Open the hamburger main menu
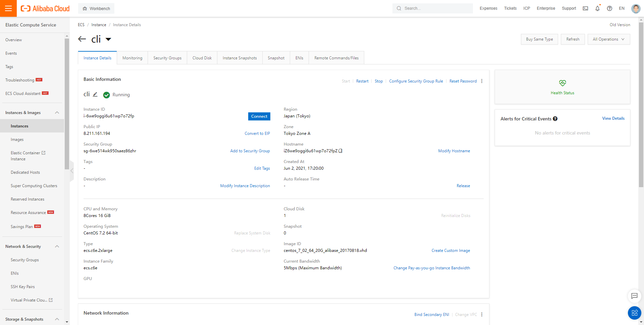Viewport: 644px width, 325px height. point(8,8)
